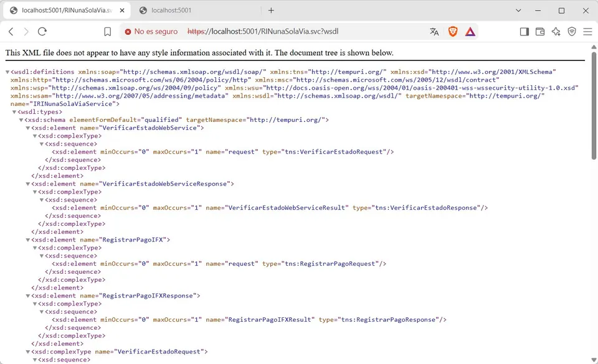Click the vertical scrollbar thumb
The width and height of the screenshot is (598, 364).
pyautogui.click(x=594, y=106)
